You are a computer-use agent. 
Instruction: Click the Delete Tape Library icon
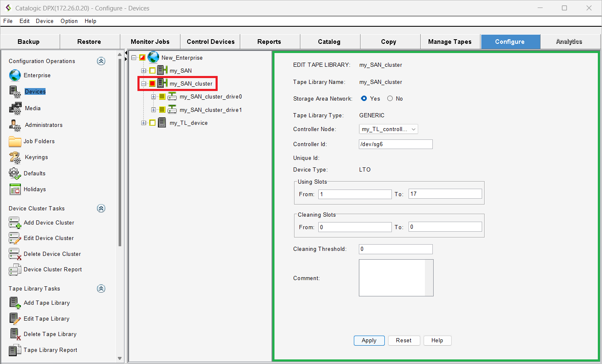tap(15, 334)
